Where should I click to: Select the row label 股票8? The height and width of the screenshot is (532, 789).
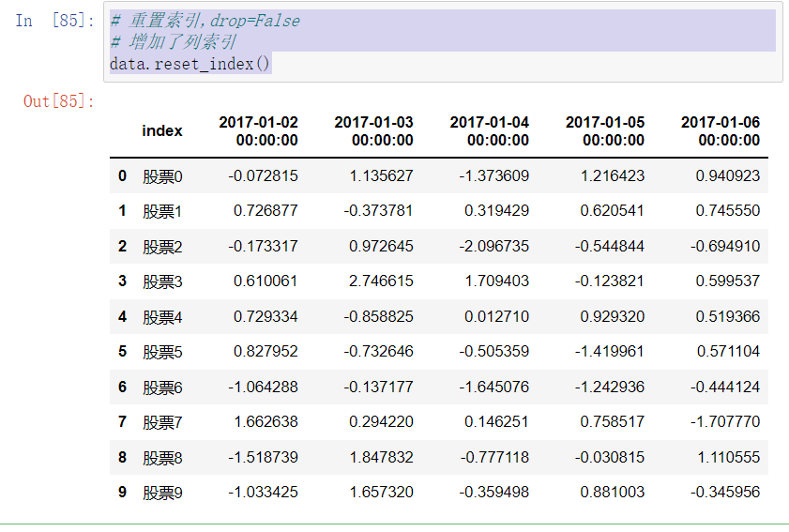click(x=162, y=458)
